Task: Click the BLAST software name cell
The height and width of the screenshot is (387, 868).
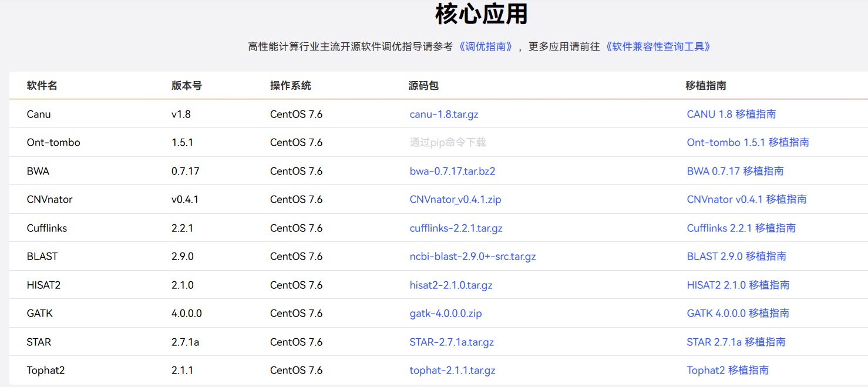Action: [x=42, y=257]
